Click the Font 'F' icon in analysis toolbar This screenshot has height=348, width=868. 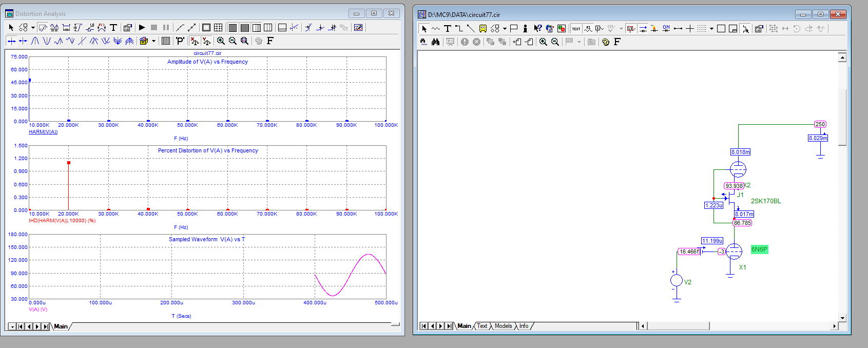(x=270, y=41)
